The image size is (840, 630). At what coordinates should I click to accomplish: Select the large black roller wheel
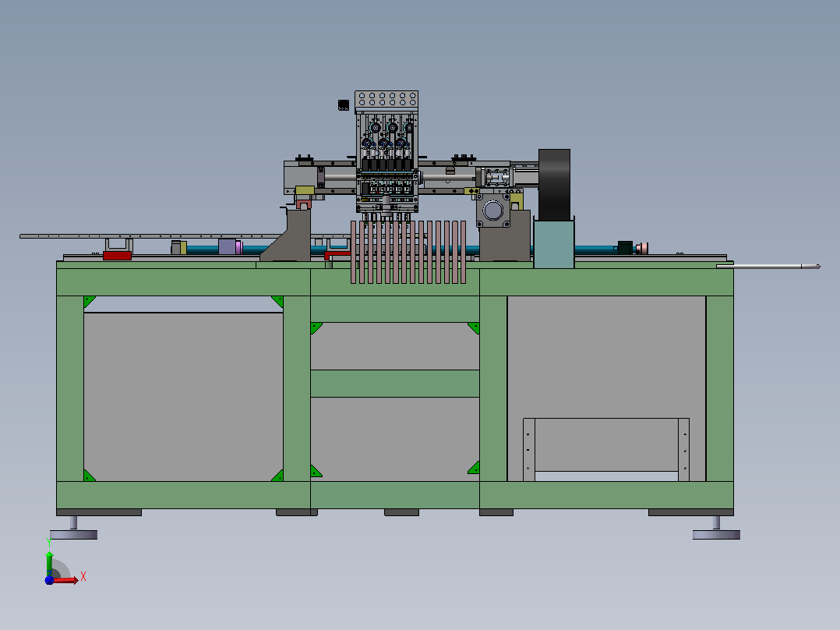554,185
